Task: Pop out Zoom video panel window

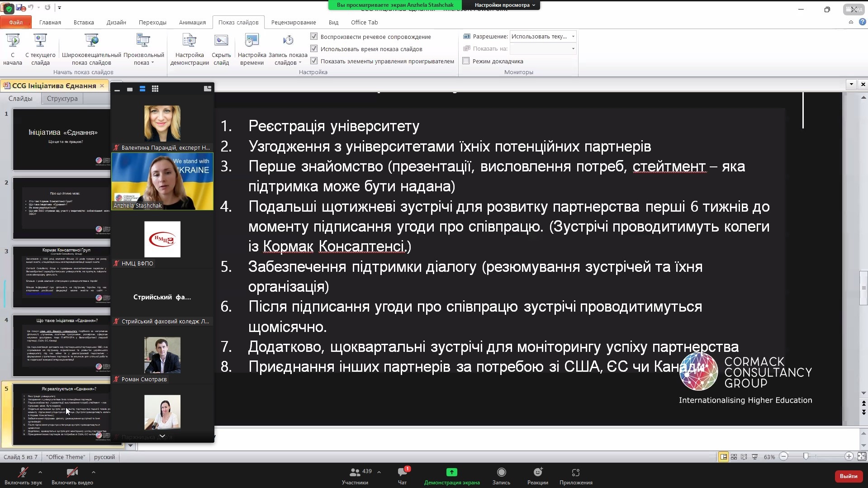Action: point(208,89)
